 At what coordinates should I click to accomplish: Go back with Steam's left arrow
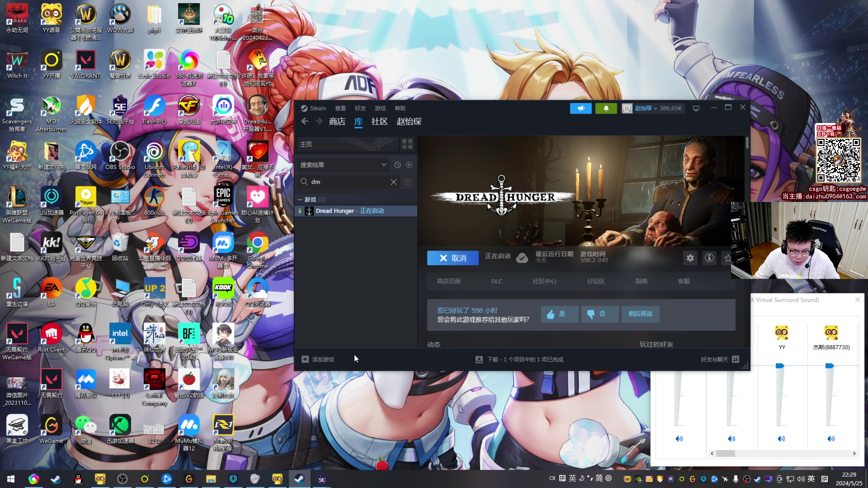click(x=304, y=121)
